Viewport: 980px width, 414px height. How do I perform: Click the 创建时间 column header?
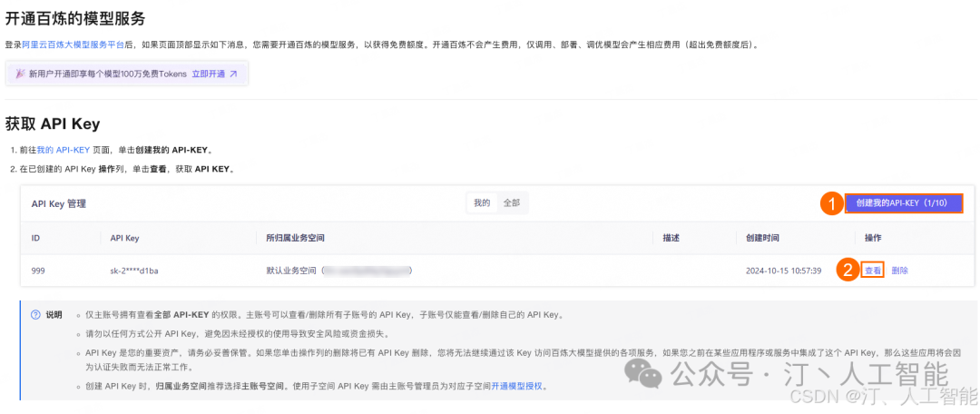pyautogui.click(x=762, y=238)
